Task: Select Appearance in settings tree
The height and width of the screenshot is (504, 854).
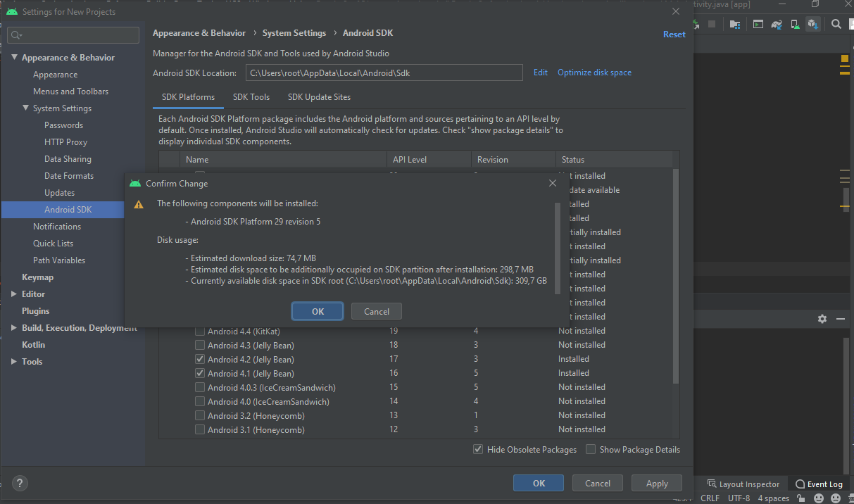Action: coord(55,75)
